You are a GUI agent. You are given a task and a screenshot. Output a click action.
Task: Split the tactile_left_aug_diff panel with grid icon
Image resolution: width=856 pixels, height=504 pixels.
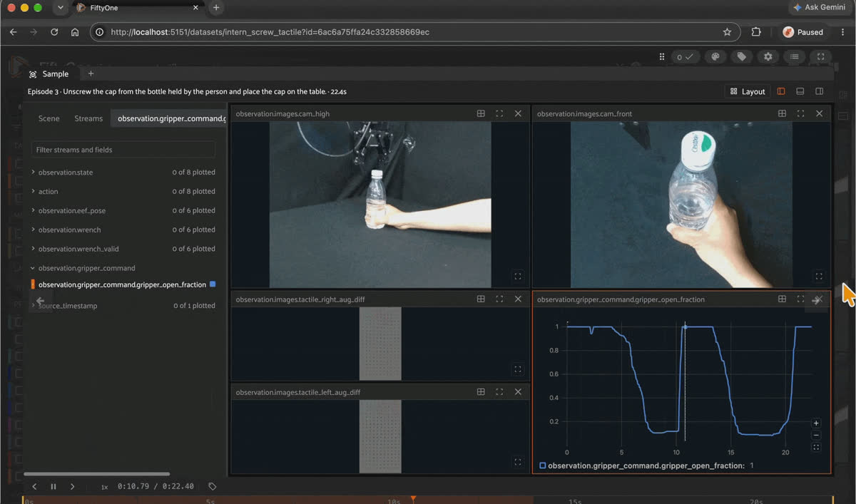click(481, 392)
